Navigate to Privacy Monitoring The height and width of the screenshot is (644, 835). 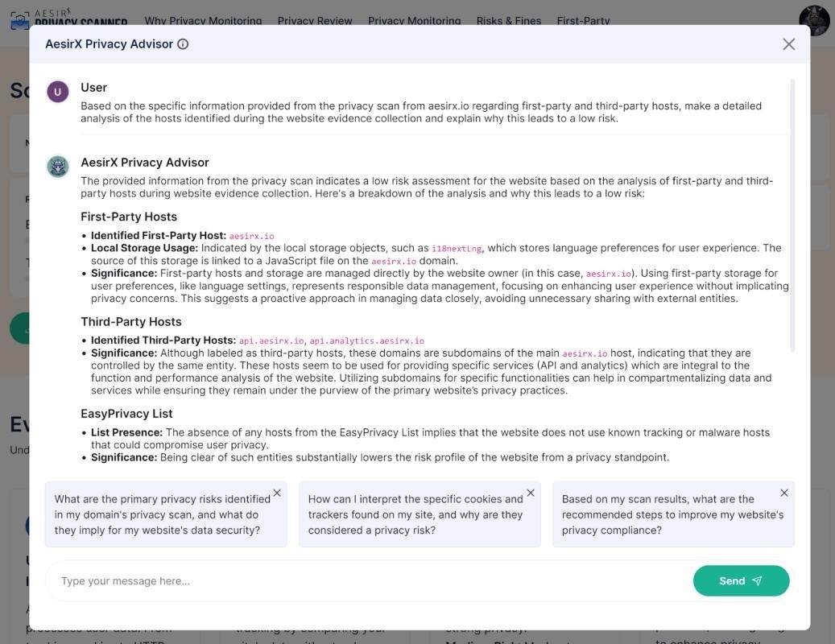click(x=414, y=21)
